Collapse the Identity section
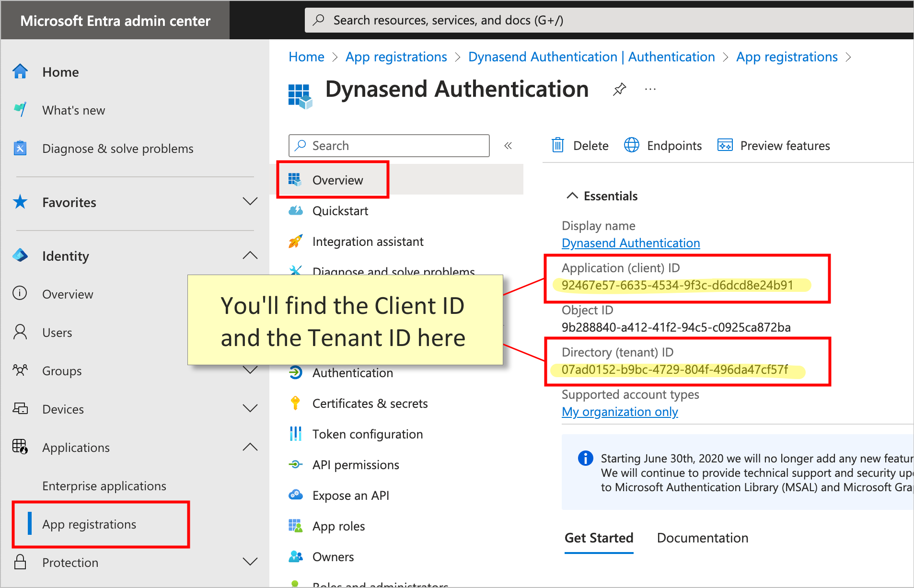Screen dimensions: 914x588 [x=250, y=255]
